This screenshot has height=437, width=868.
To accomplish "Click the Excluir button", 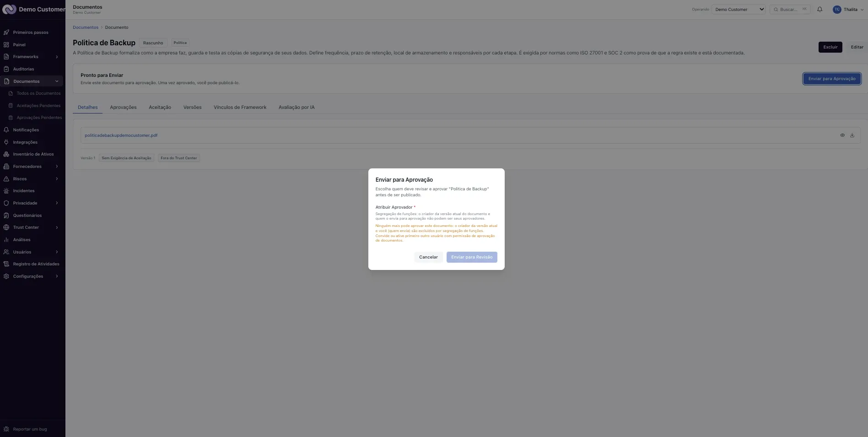I will tap(830, 47).
